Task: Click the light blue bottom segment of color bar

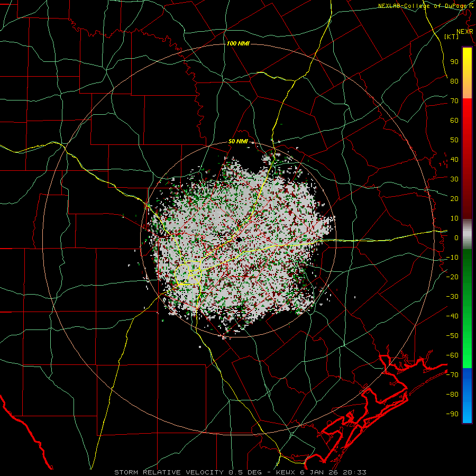Action: click(x=467, y=414)
